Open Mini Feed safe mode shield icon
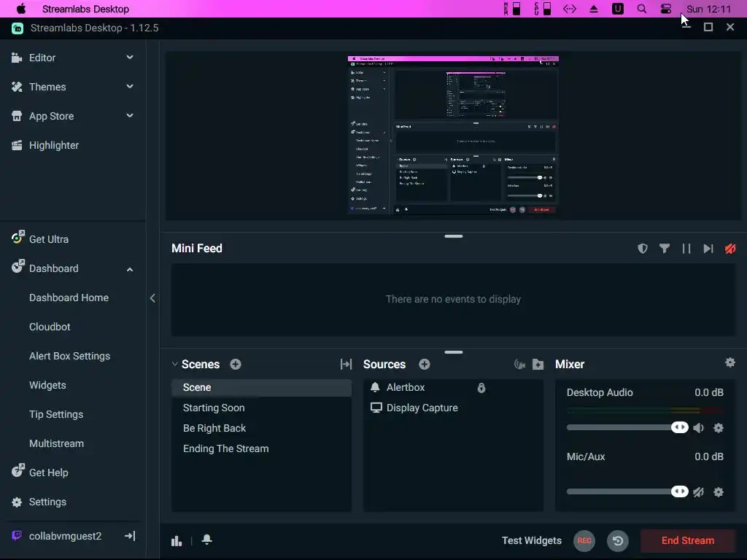This screenshot has height=560, width=747. [643, 248]
